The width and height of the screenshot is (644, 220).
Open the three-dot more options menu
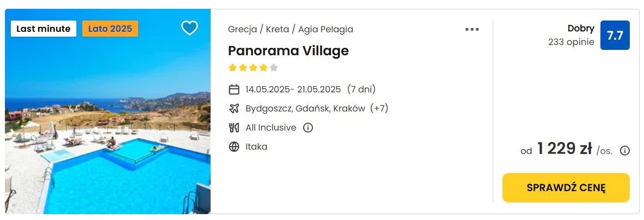(x=472, y=29)
